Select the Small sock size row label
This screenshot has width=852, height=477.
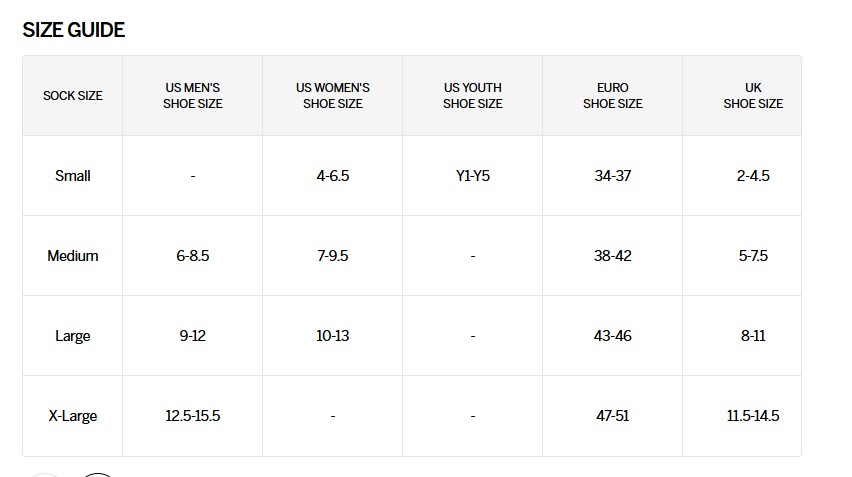(x=73, y=176)
